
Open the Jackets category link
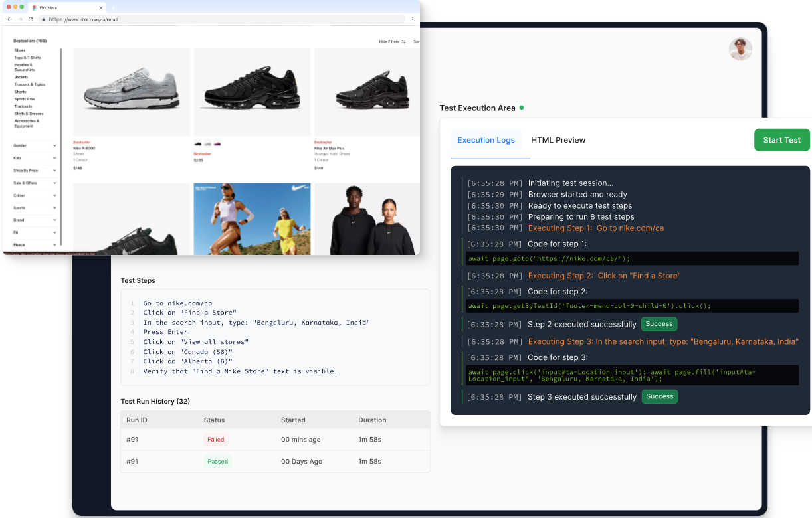[21, 77]
